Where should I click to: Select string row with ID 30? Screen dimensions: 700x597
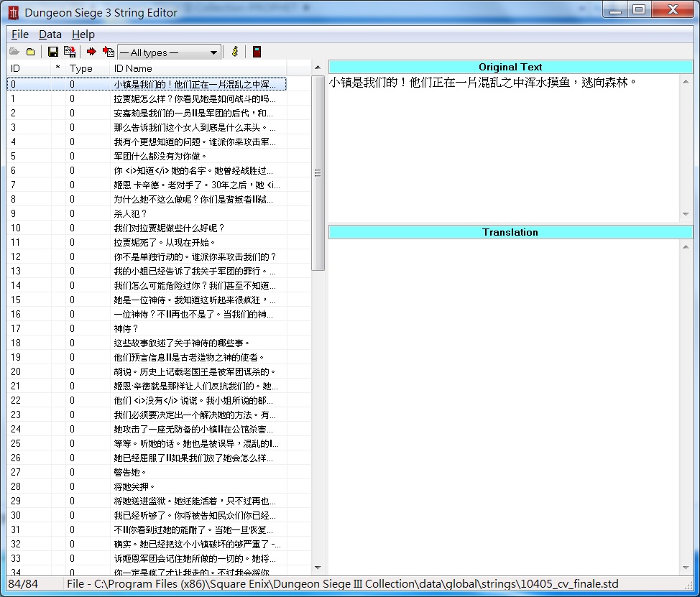point(147,515)
